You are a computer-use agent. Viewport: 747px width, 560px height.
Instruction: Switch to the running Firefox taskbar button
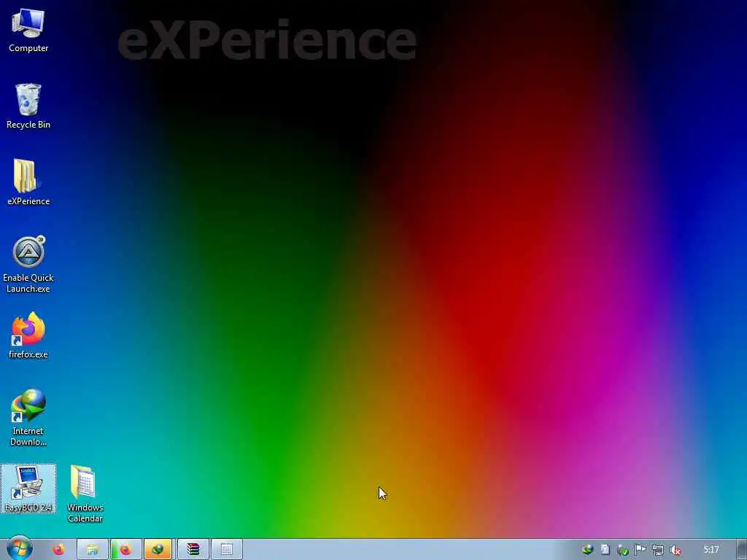click(125, 550)
